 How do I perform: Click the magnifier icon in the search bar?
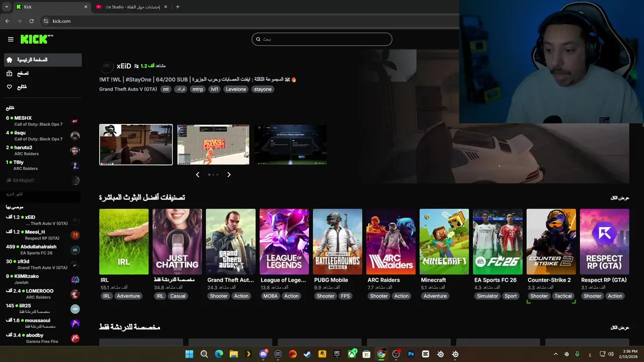258,39
